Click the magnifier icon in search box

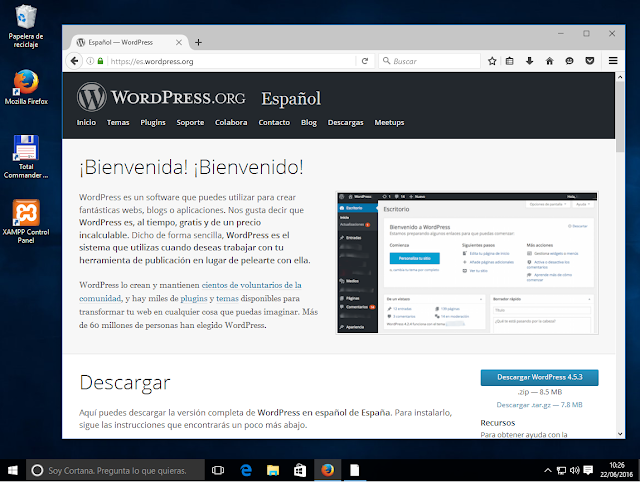[x=386, y=61]
